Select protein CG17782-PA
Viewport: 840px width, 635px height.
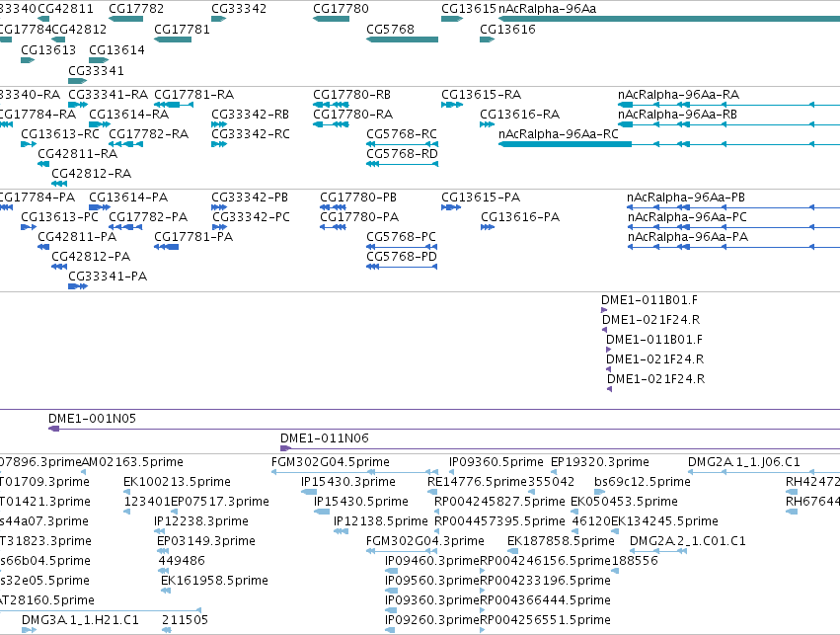click(148, 217)
